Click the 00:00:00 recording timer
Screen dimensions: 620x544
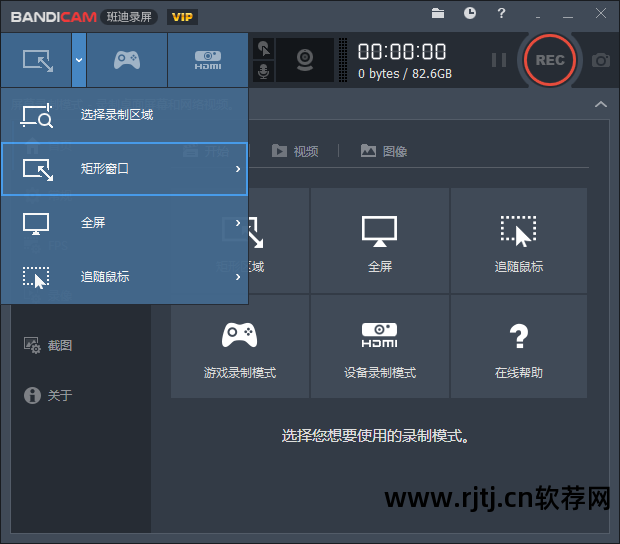pos(402,51)
